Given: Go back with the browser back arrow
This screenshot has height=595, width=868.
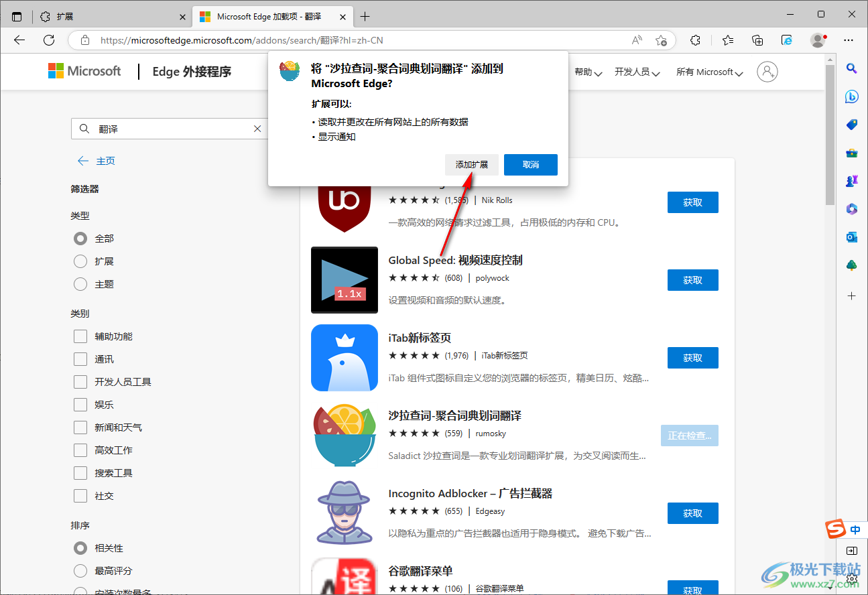Looking at the screenshot, I should pos(19,40).
